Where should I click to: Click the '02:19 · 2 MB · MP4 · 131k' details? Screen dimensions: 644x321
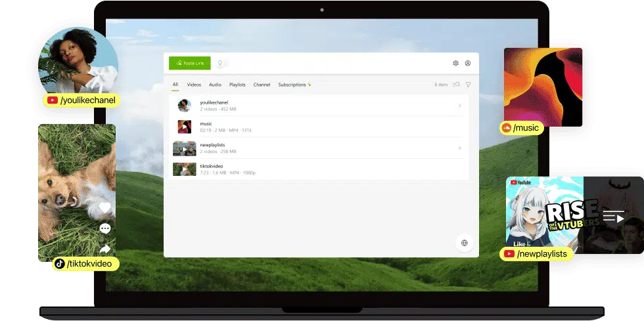click(x=226, y=131)
